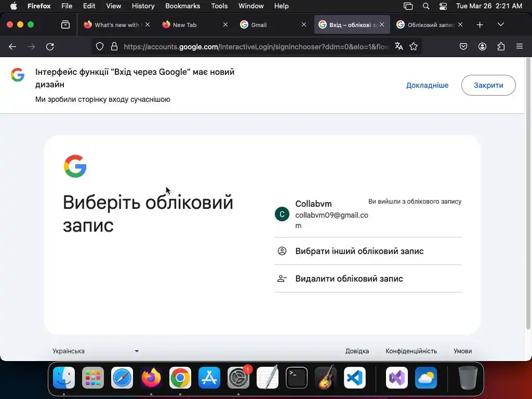Open the History menu
Image resolution: width=532 pixels, height=399 pixels.
[x=143, y=6]
